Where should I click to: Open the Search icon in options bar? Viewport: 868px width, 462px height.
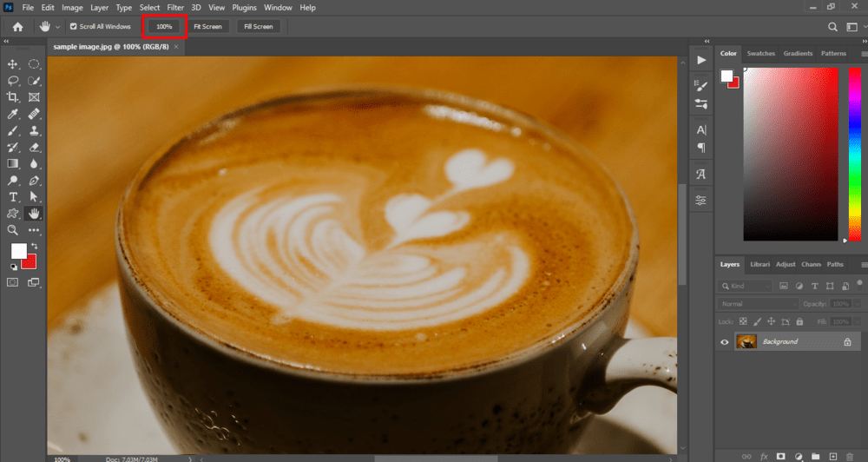click(832, 27)
